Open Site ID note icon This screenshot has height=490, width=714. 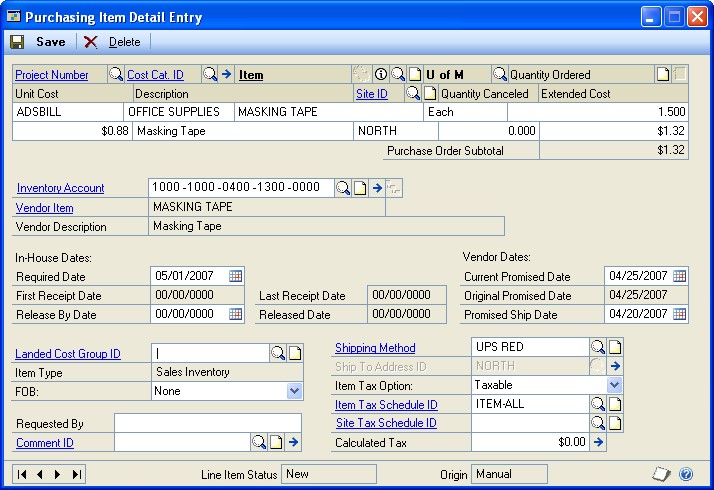point(430,93)
